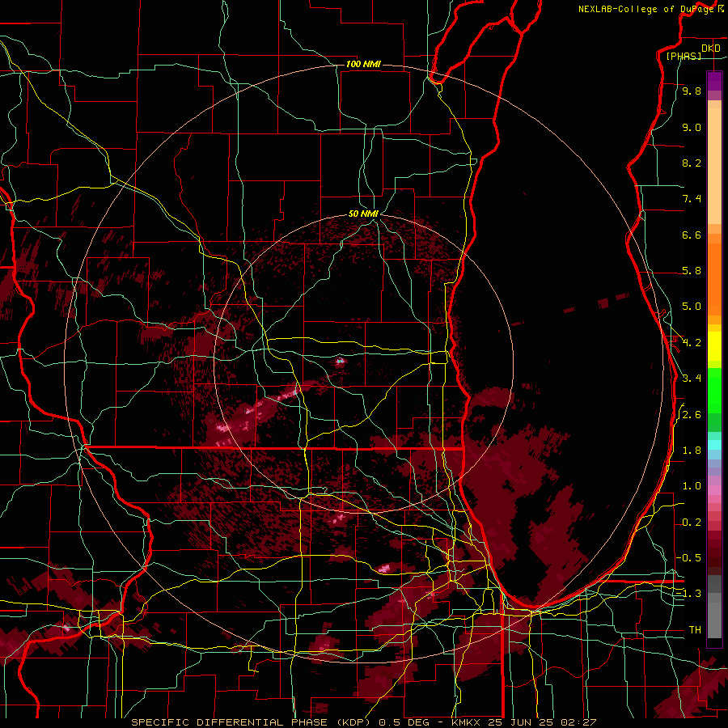Click the 4.2 scale value
Viewport: 728px width, 728px height.
pyautogui.click(x=692, y=343)
